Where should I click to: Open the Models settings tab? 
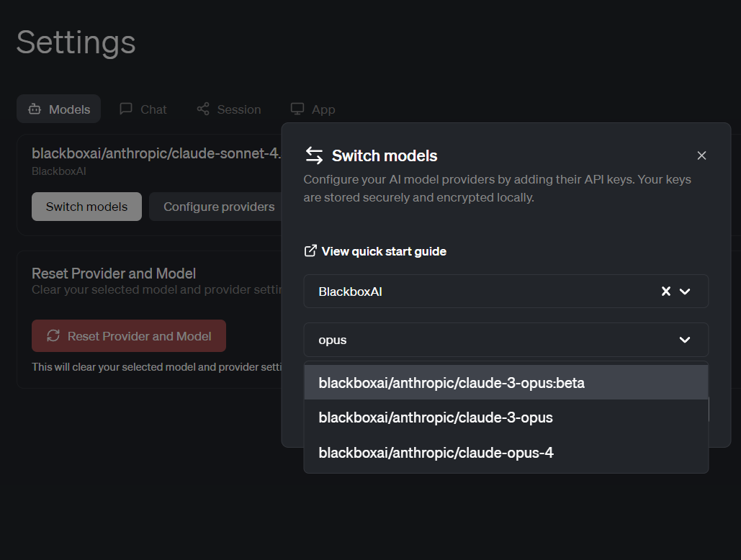click(x=58, y=109)
